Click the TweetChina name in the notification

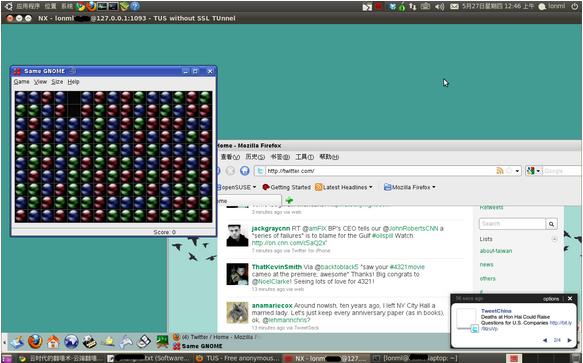pyautogui.click(x=496, y=311)
